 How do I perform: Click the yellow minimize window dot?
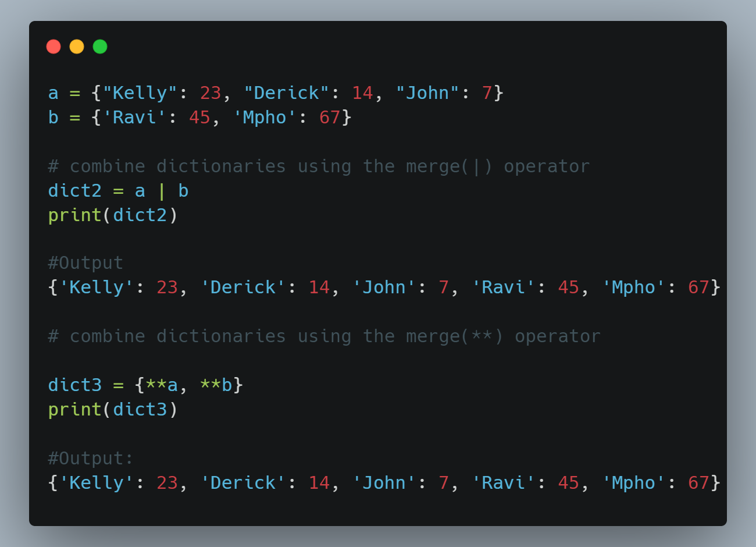pyautogui.click(x=77, y=47)
